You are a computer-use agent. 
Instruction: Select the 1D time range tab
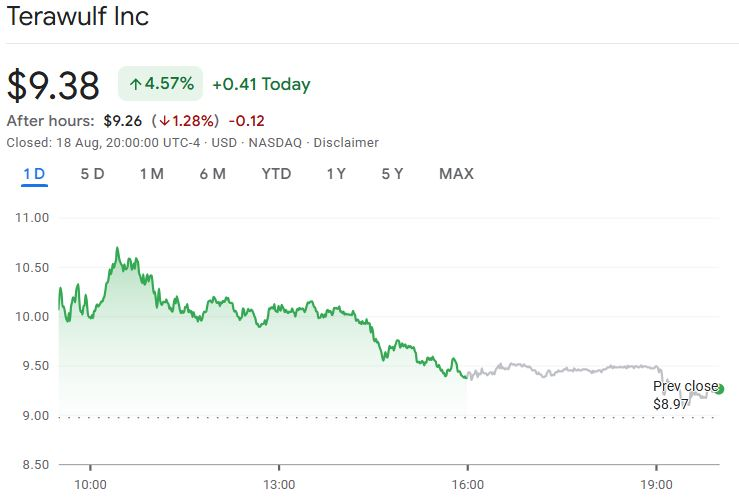(x=34, y=174)
